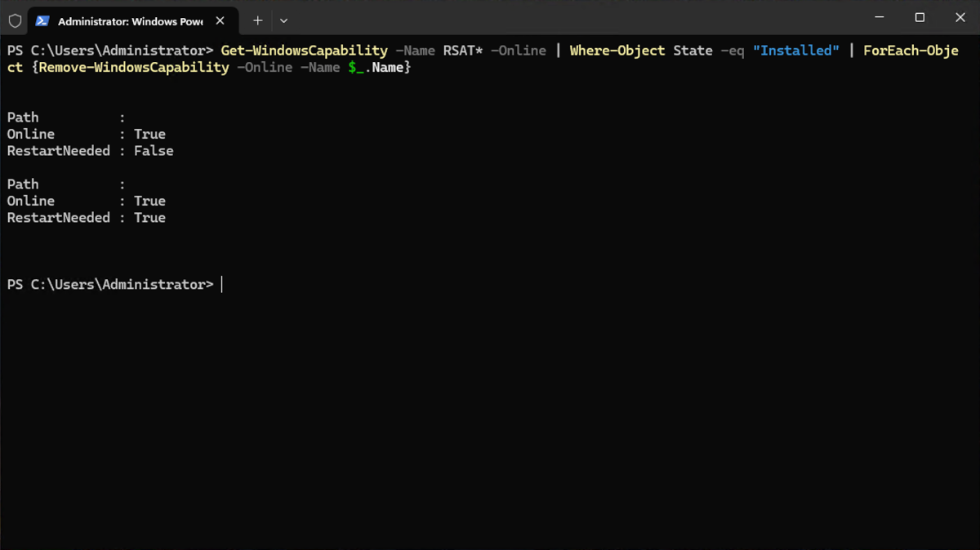The image size is (980, 550).
Task: Open a new tab with plus button
Action: 257,20
